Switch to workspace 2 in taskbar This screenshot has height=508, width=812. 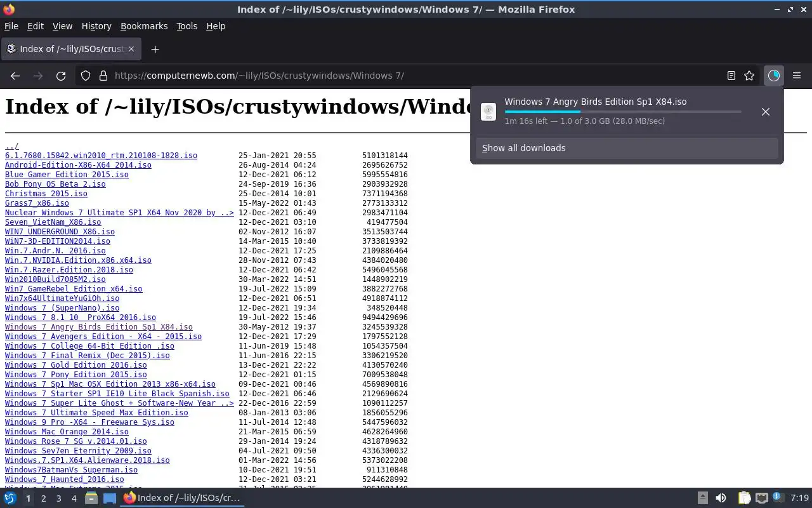[43, 498]
